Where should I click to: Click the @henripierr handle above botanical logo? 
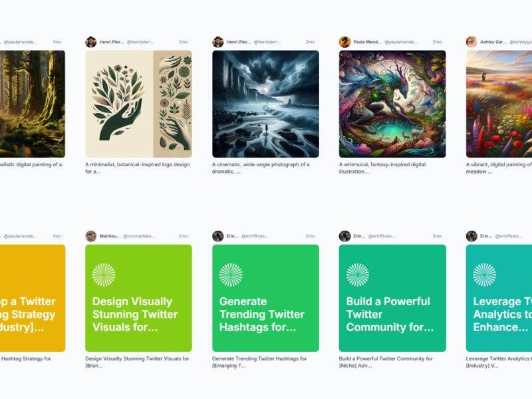[140, 42]
